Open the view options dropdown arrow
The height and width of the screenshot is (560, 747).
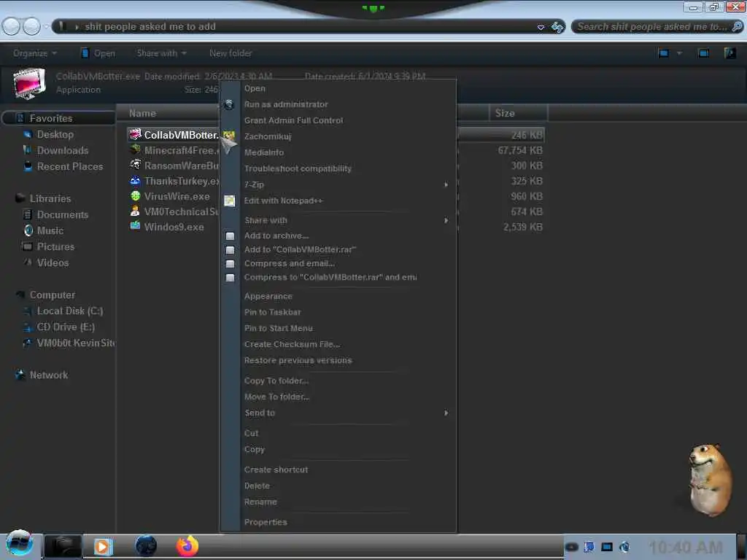(x=679, y=53)
